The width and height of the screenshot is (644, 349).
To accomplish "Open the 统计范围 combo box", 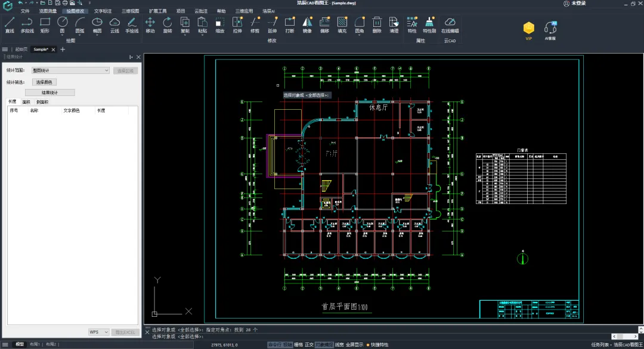I will pyautogui.click(x=70, y=70).
